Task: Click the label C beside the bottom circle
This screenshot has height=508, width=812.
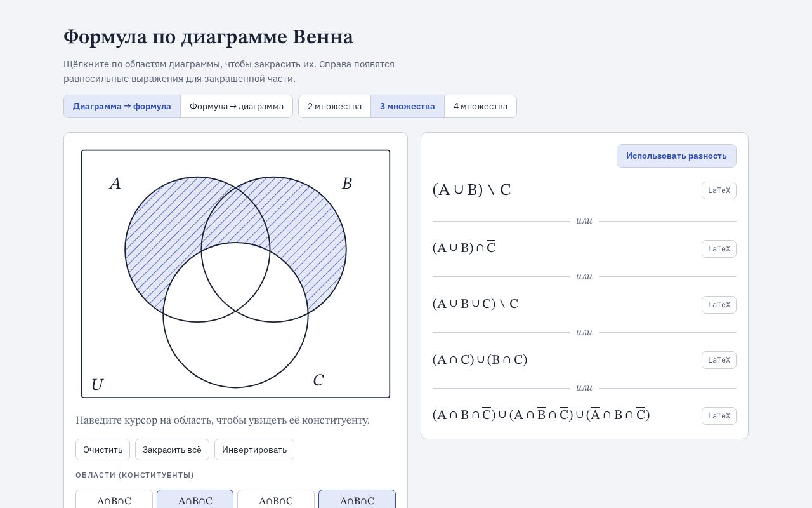Action: (x=318, y=380)
